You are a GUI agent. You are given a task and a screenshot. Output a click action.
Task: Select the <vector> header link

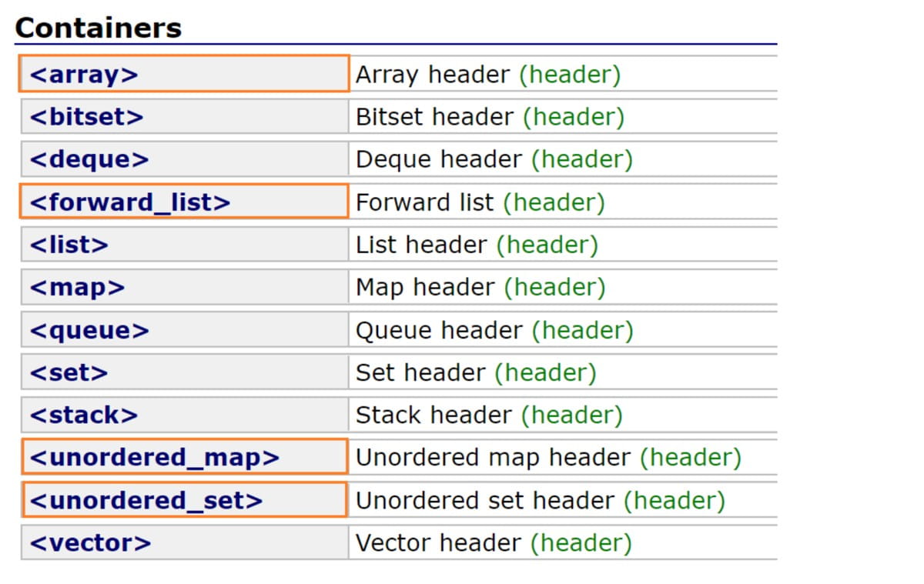(x=91, y=542)
